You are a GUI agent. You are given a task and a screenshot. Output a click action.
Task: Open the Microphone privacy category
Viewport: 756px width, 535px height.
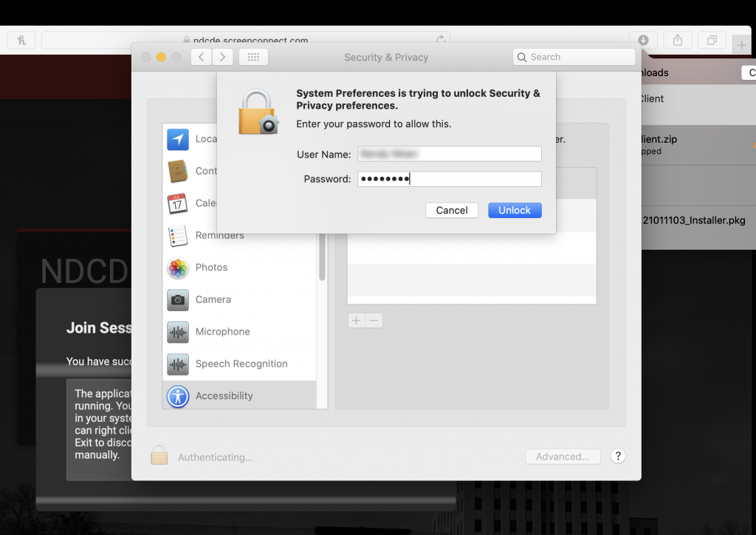click(222, 332)
